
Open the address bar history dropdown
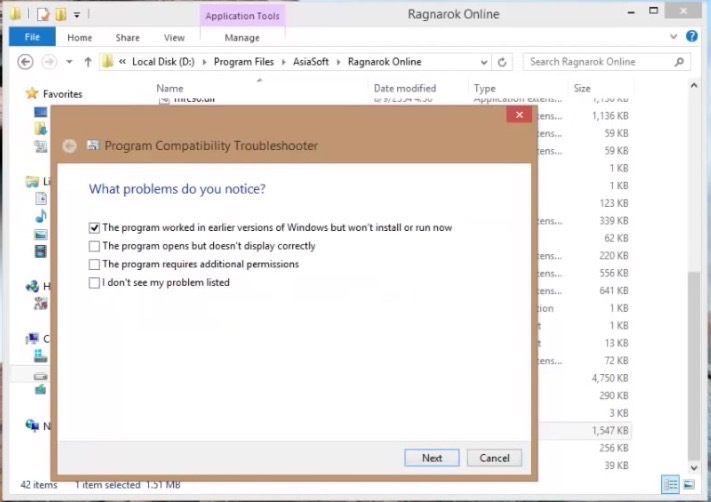[x=484, y=62]
